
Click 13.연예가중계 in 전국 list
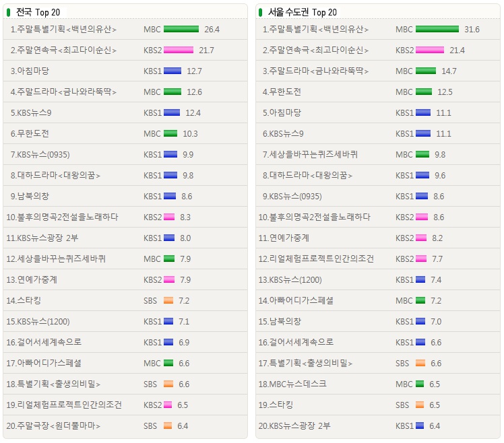tap(32, 280)
